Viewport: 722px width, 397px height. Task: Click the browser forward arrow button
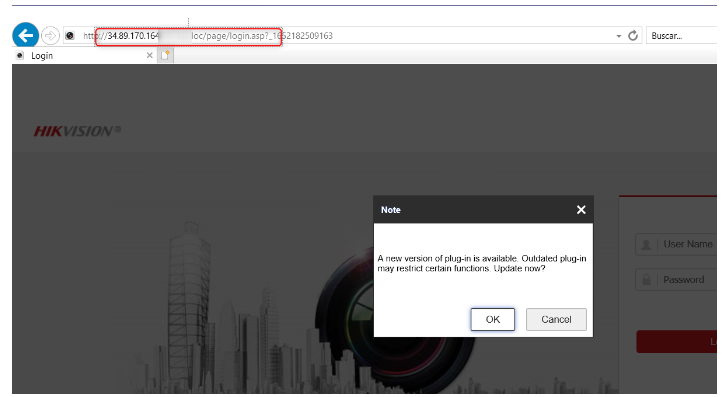pos(50,35)
